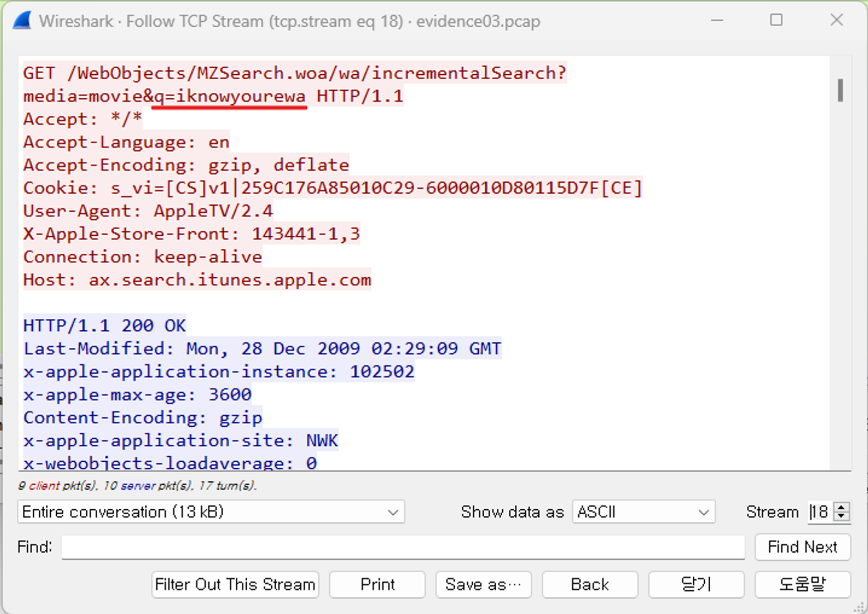Click the Cookie: s_vi header line
868x614 pixels.
tap(332, 188)
